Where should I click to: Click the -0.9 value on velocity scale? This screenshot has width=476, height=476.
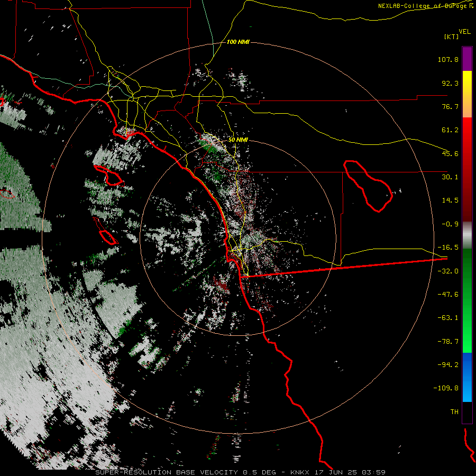pos(450,224)
